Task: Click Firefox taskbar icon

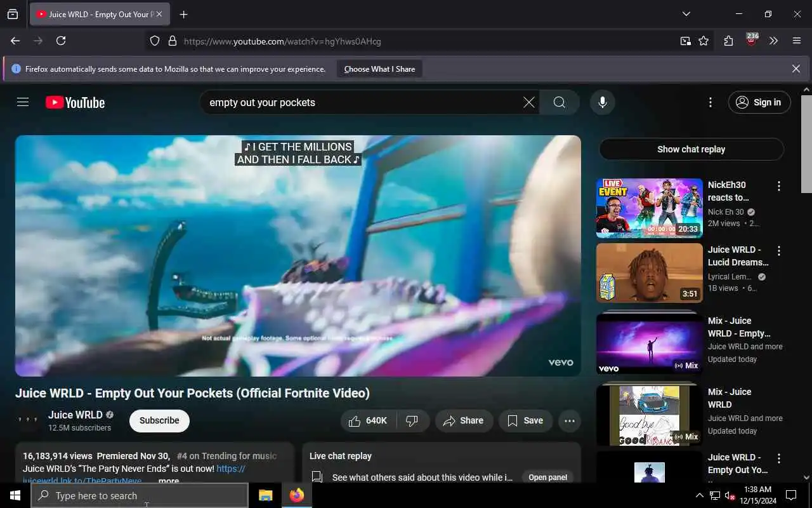Action: (297, 495)
